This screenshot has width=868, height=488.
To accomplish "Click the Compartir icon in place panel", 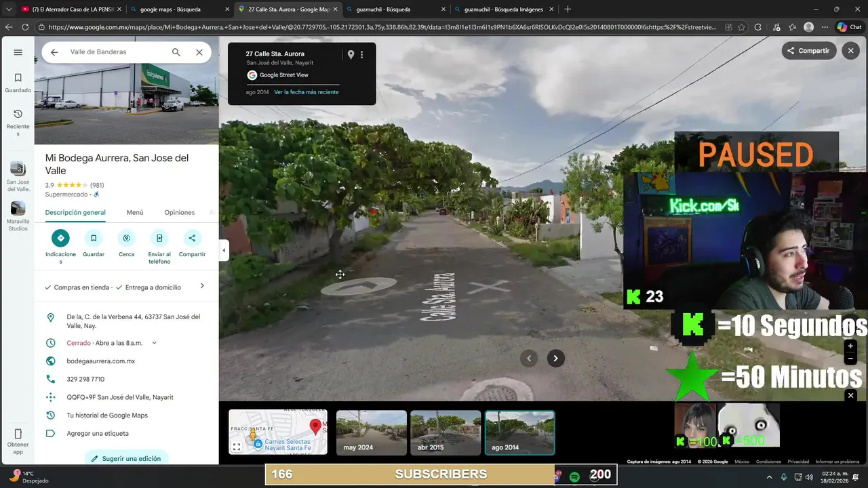I will (192, 238).
